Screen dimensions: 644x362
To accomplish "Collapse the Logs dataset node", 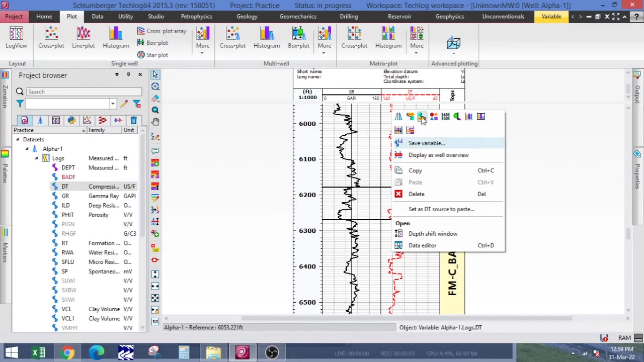I will [x=36, y=158].
